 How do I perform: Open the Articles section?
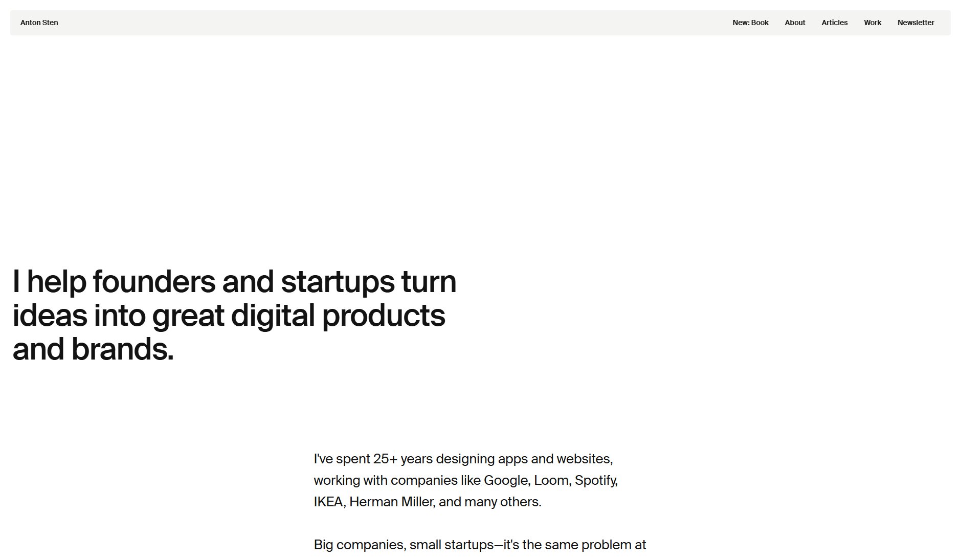[x=834, y=23]
